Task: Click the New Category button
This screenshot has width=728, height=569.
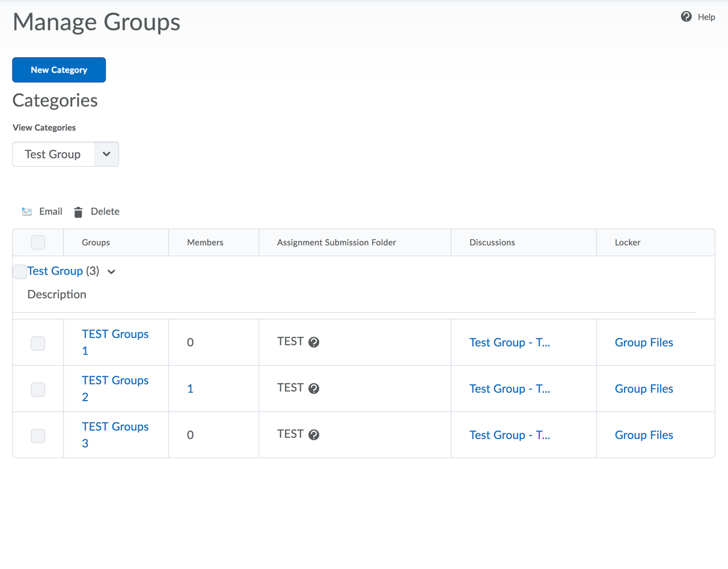Action: click(x=59, y=70)
